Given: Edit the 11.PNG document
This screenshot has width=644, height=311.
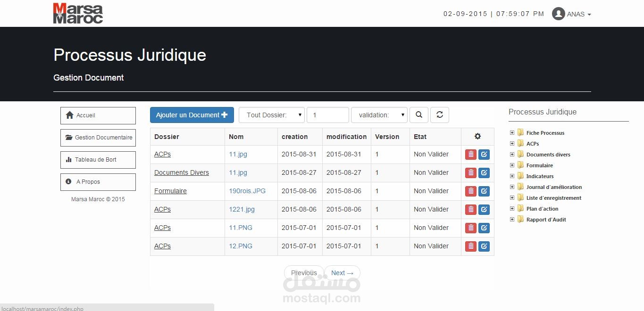Looking at the screenshot, I should pos(484,228).
